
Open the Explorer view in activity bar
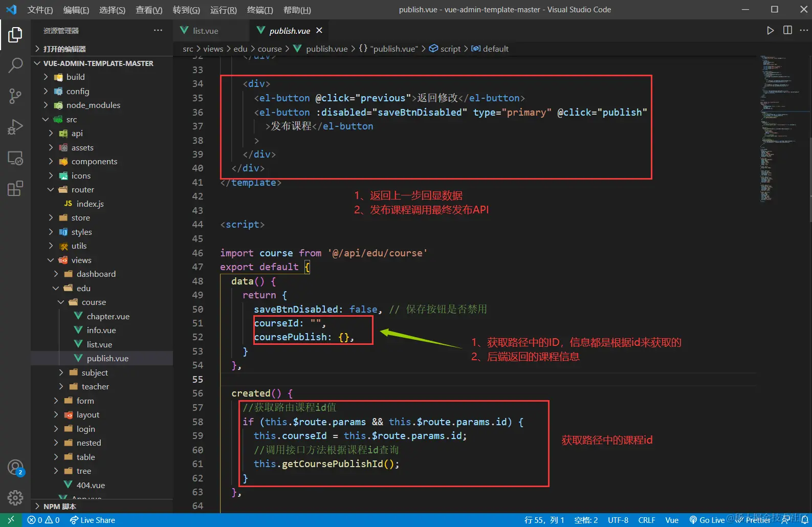pyautogui.click(x=15, y=35)
